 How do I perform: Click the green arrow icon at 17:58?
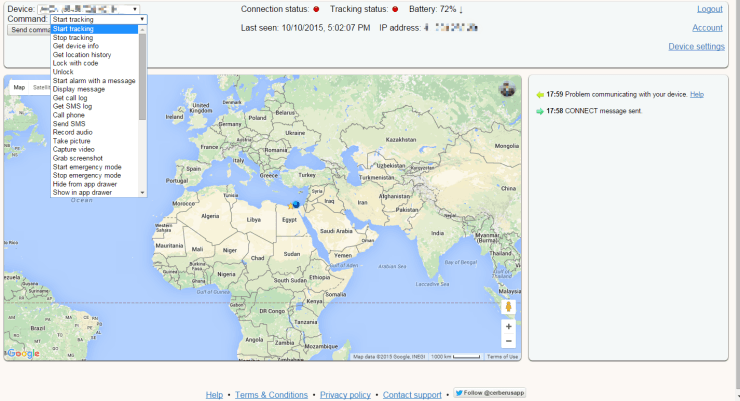coord(540,111)
